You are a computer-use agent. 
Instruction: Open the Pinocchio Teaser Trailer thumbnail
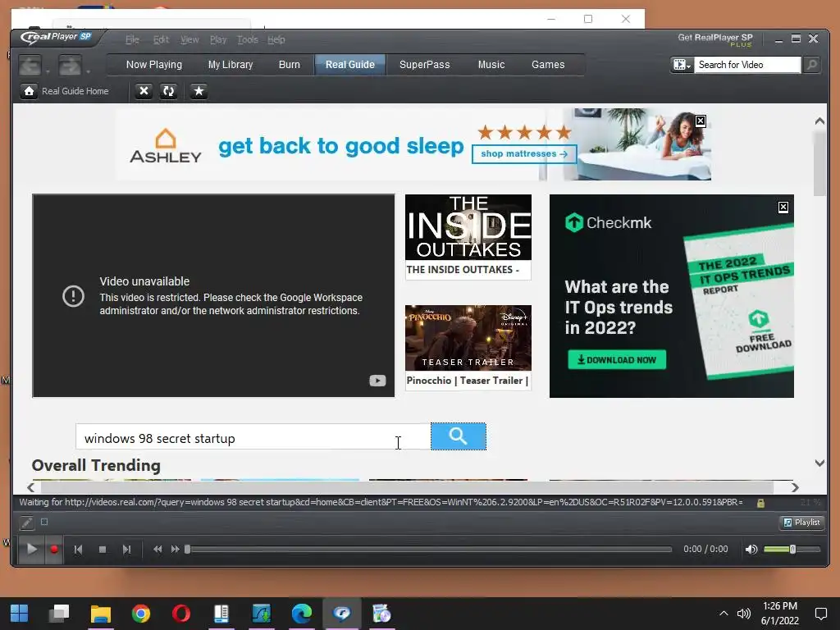(x=468, y=338)
